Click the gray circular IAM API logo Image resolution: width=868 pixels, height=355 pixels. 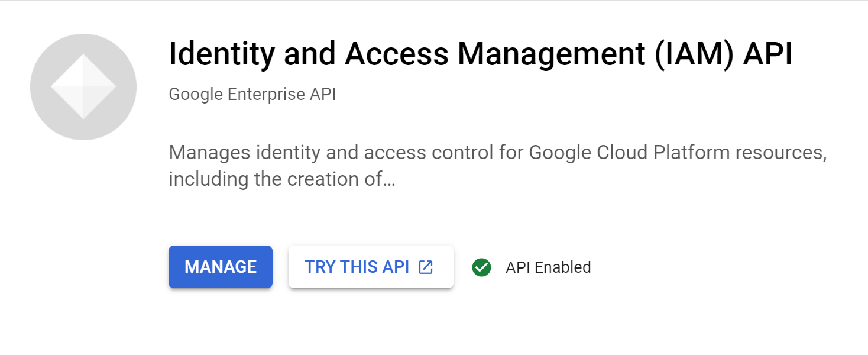[83, 87]
